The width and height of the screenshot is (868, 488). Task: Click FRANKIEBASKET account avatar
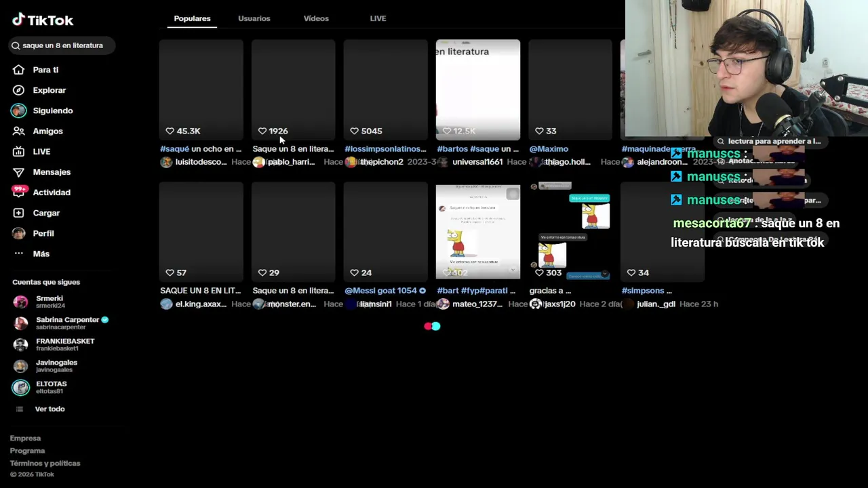[x=20, y=344]
